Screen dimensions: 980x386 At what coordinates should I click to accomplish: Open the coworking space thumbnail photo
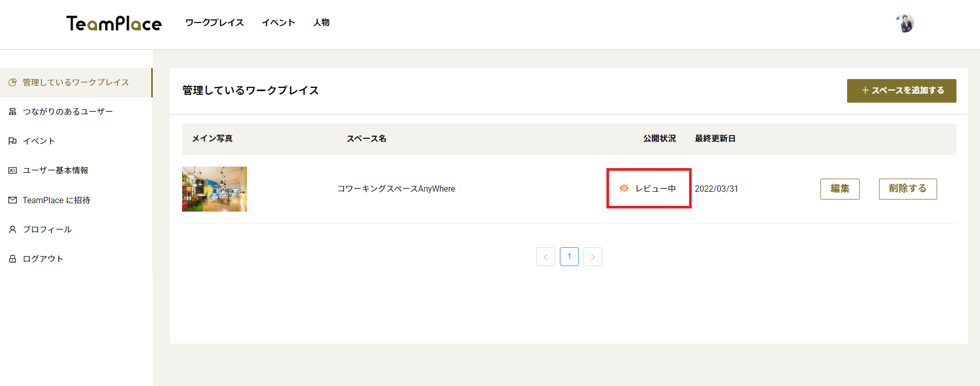tap(215, 189)
